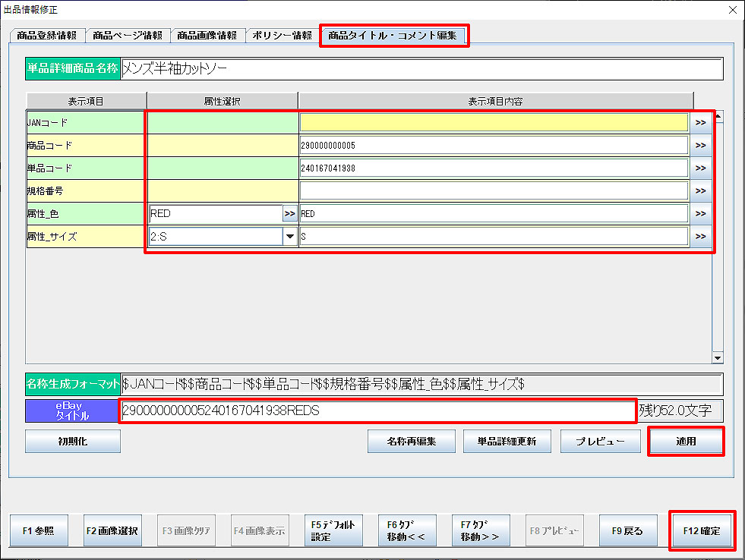Click the >> button in 単品コード row

(699, 168)
